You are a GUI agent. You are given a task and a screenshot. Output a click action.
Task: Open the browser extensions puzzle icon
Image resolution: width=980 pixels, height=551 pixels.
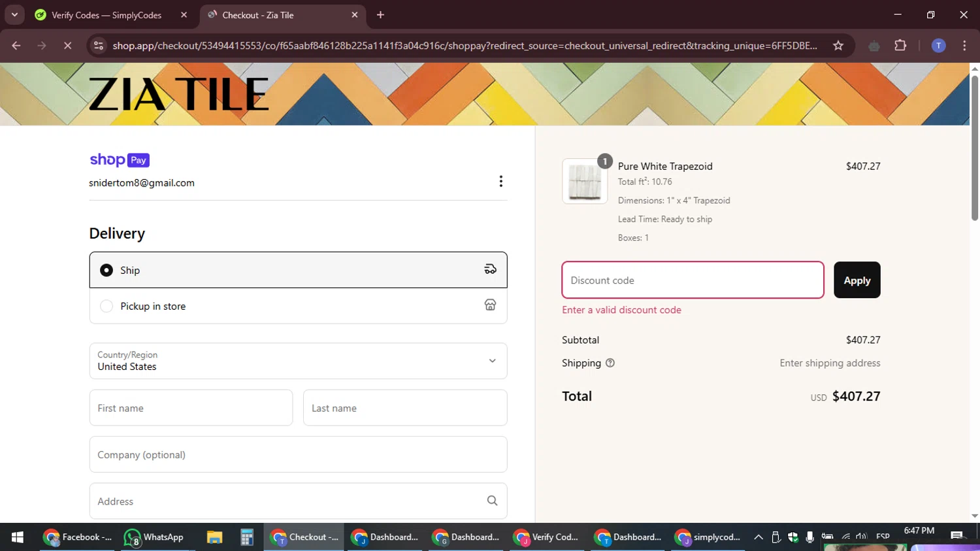[x=900, y=45]
